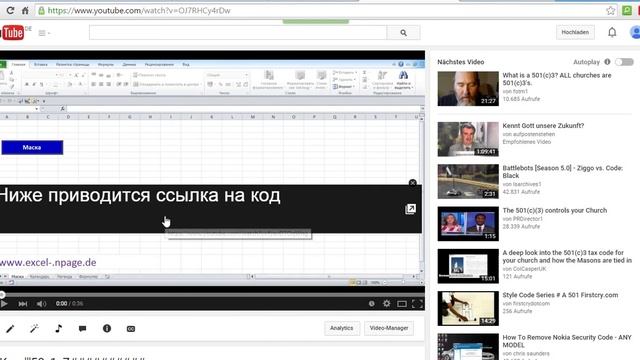Play the video

tap(4, 304)
